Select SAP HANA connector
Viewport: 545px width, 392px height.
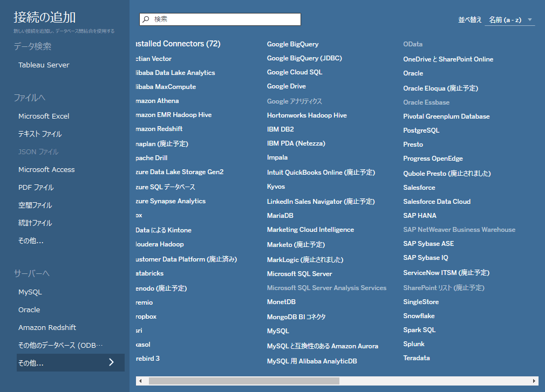[x=420, y=216]
